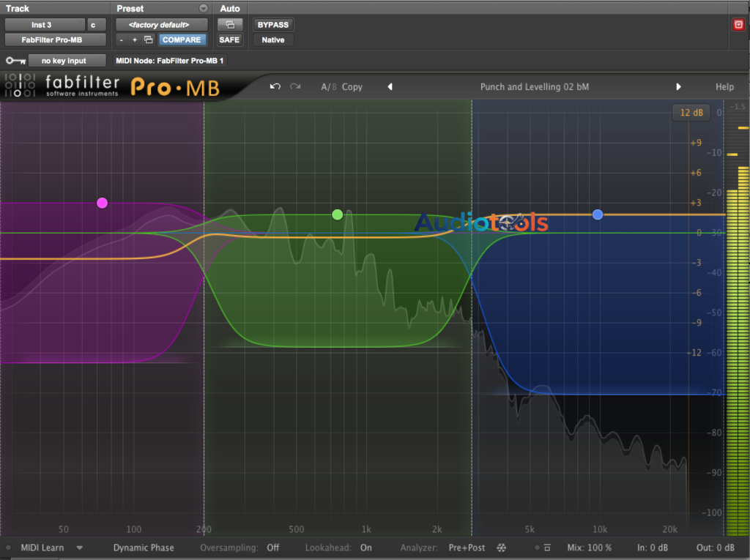Screen dimensions: 750x560
Task: Click the undo arrow icon
Action: tap(275, 86)
